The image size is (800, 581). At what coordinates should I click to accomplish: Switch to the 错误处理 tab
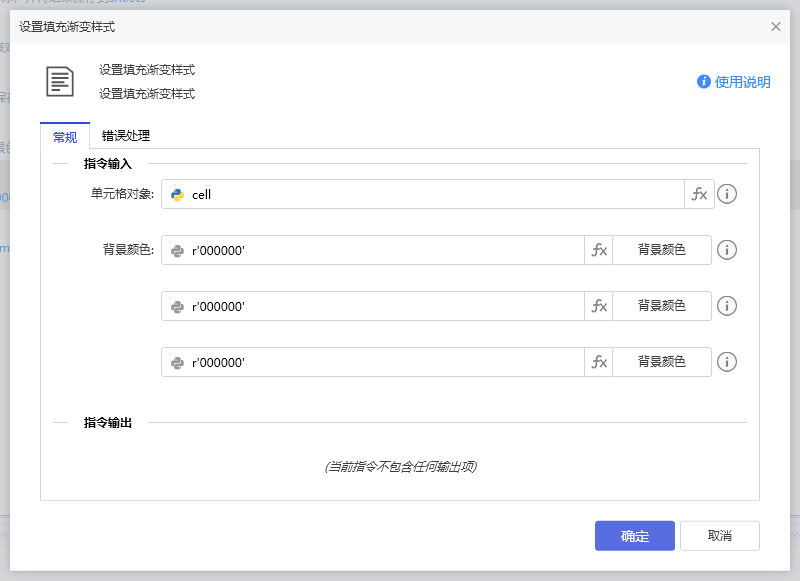pyautogui.click(x=126, y=136)
